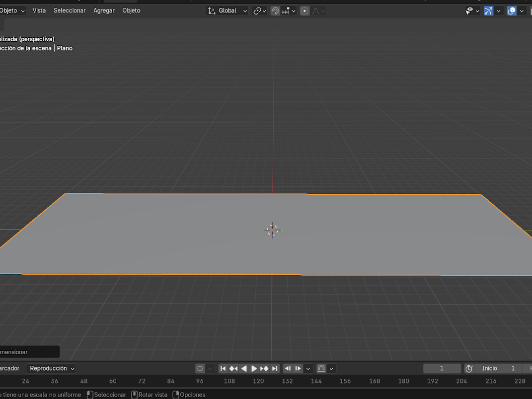Play the animation in reverse

(244, 368)
